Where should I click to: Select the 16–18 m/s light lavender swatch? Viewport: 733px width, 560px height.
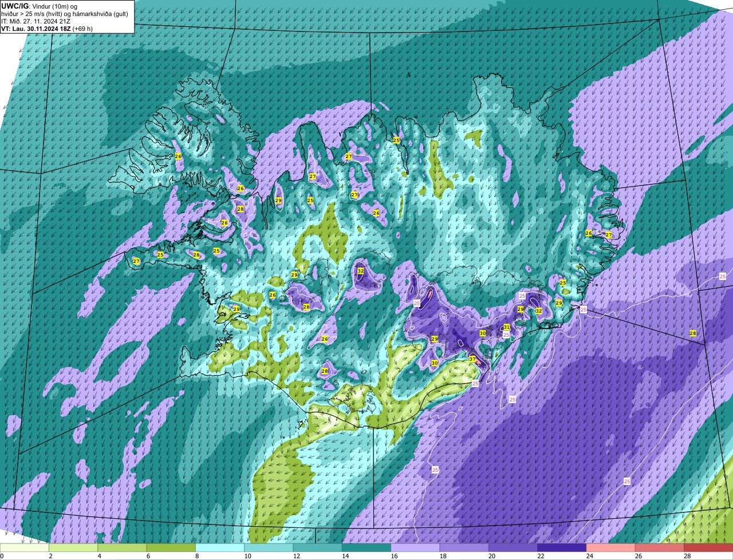click(x=416, y=547)
